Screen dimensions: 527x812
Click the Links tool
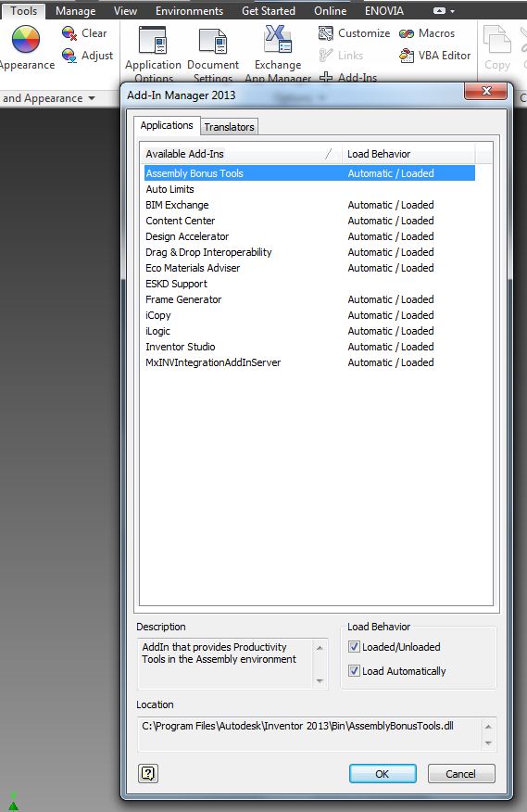(x=341, y=55)
